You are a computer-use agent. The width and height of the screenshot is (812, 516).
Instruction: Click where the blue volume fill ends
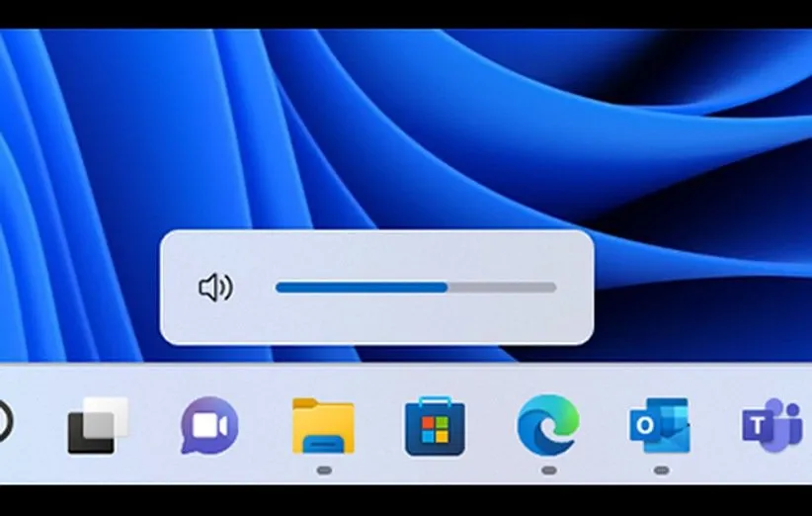pos(447,288)
